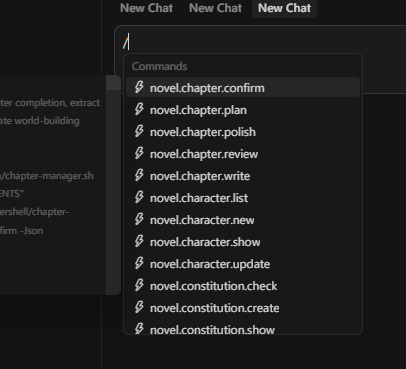406x369 pixels.
Task: Select the novel.character.new command
Action: click(x=243, y=220)
